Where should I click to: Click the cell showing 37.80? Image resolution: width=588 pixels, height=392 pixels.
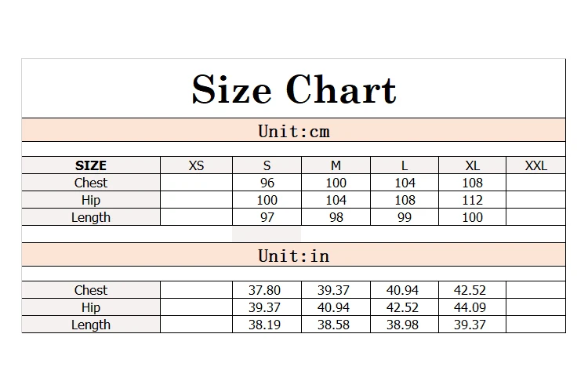point(267,290)
